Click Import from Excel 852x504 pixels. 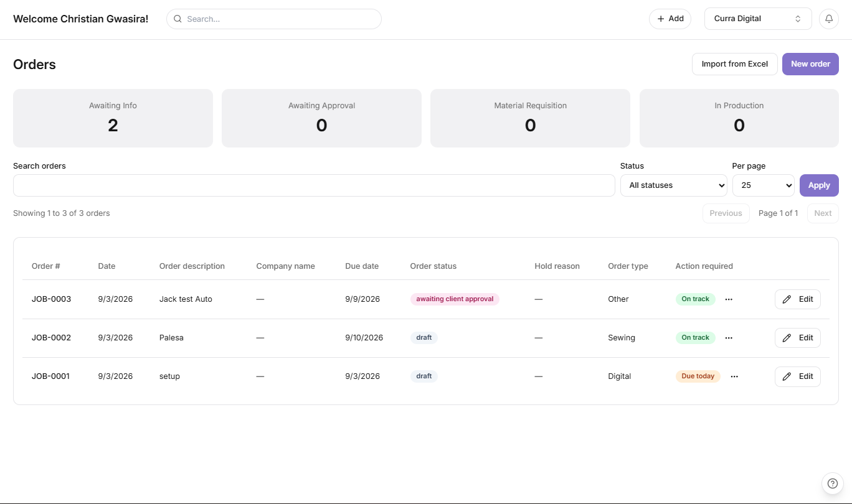pyautogui.click(x=735, y=64)
